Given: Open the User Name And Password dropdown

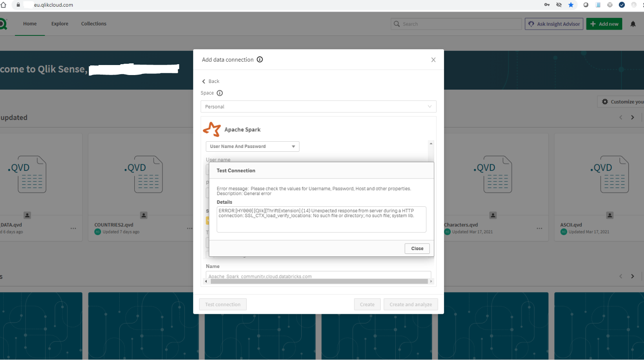Looking at the screenshot, I should pos(253,146).
